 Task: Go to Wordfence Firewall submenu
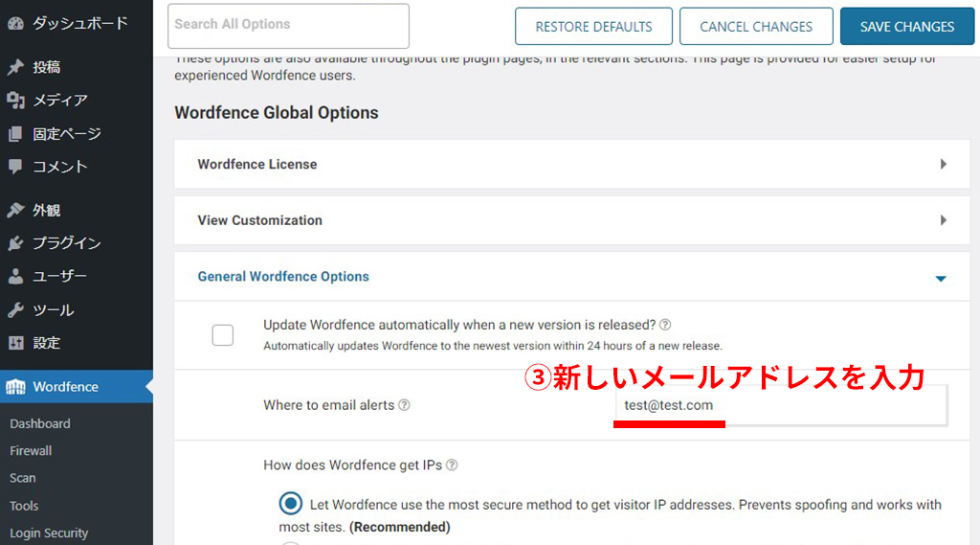click(31, 450)
